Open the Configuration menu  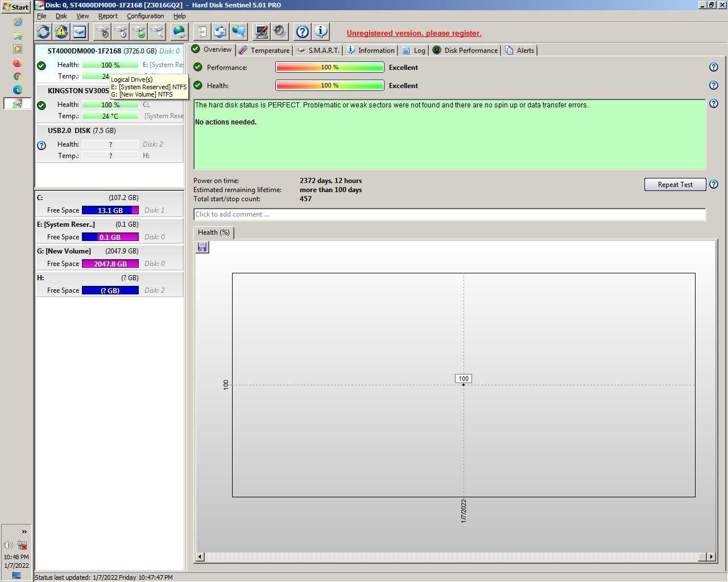click(x=145, y=16)
